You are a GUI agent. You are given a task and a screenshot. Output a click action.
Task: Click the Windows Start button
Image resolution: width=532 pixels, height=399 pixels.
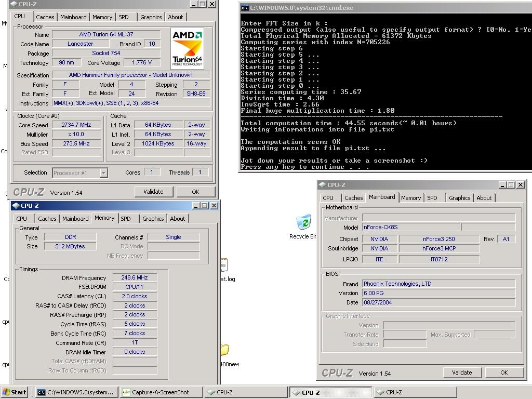tap(14, 392)
